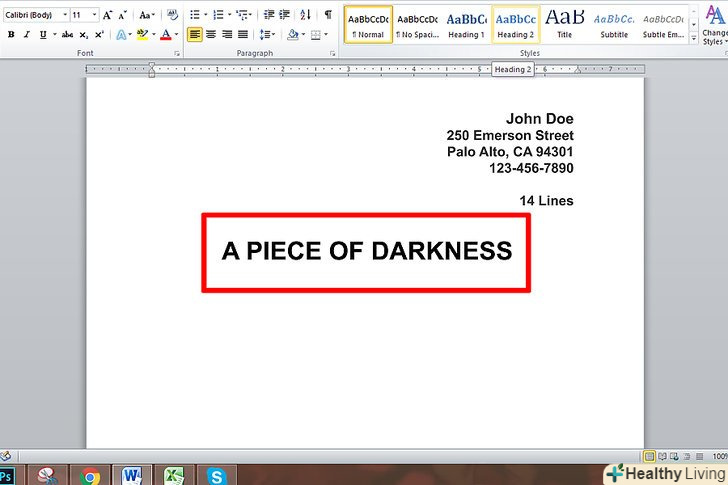The height and width of the screenshot is (485, 728).
Task: Click Borders icon
Action: point(316,34)
